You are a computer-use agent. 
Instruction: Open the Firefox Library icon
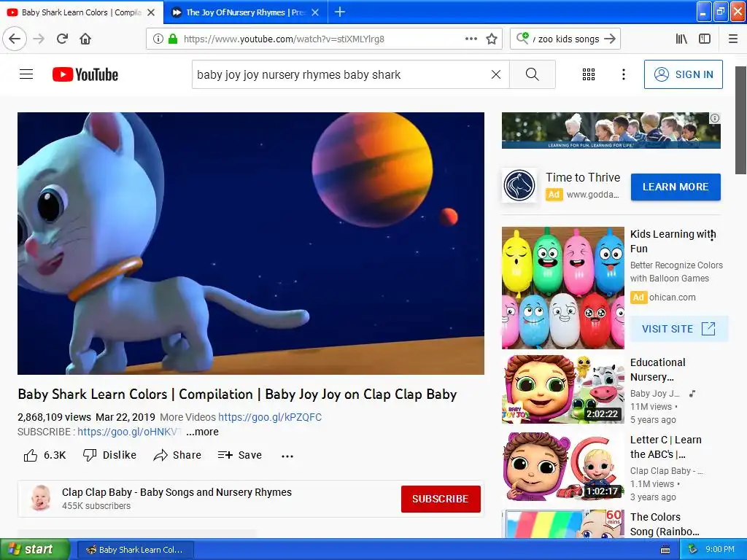[x=681, y=39]
